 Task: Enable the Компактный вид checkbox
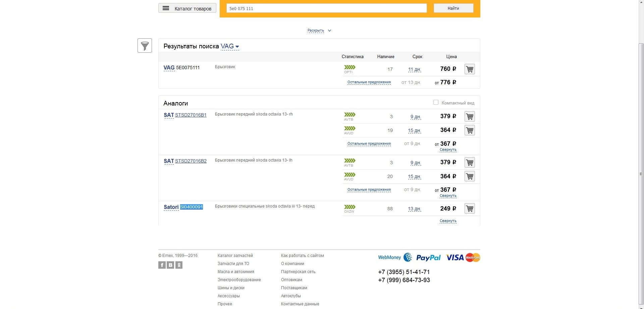pyautogui.click(x=436, y=102)
